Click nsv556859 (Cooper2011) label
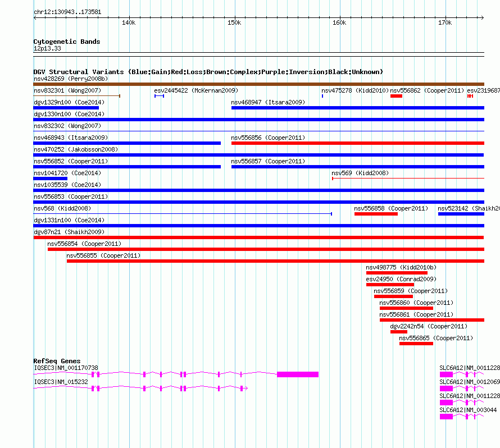 [x=411, y=291]
